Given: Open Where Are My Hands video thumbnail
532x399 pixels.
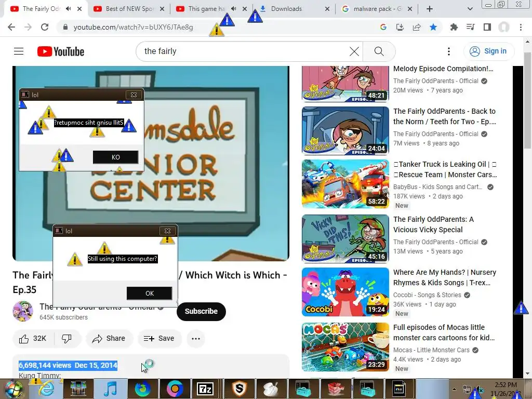Looking at the screenshot, I should (x=345, y=292).
